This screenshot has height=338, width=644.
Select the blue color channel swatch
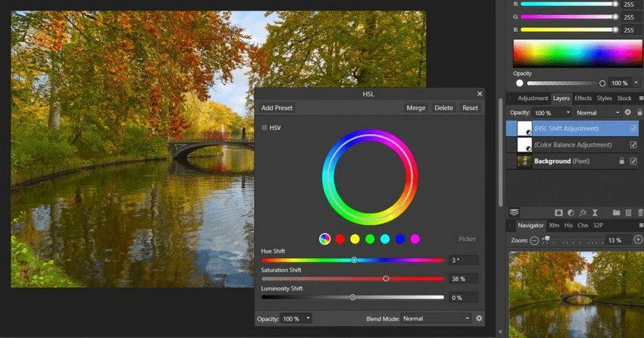[x=400, y=239]
